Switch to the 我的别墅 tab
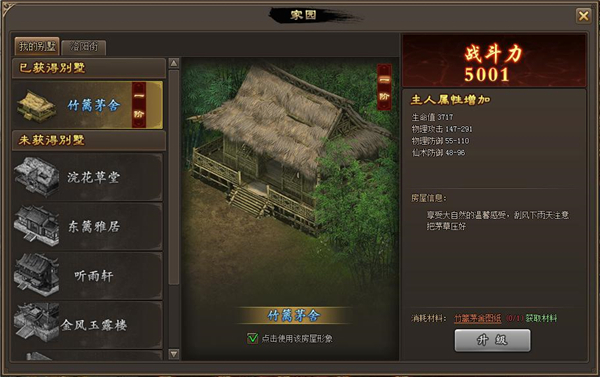The height and width of the screenshot is (377, 600). (37, 46)
